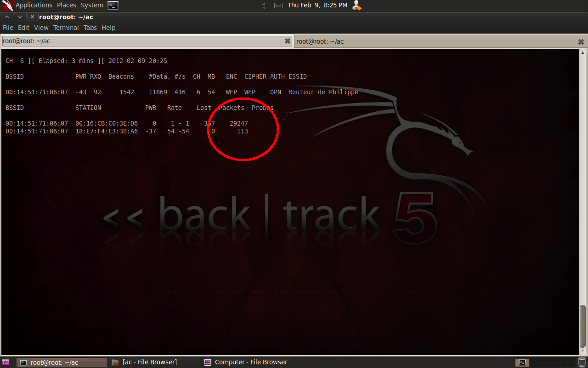Click the #/s value 416
Image resolution: width=588 pixels, height=368 pixels.
click(180, 92)
